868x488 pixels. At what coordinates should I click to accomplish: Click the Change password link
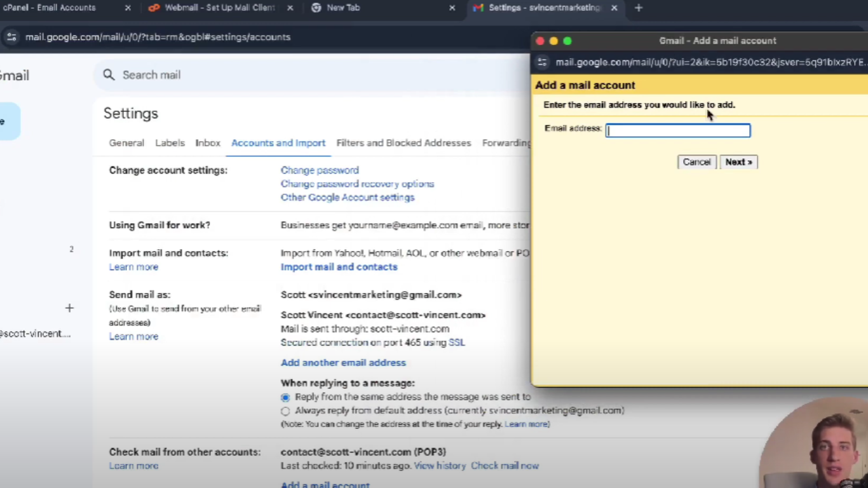coord(320,170)
